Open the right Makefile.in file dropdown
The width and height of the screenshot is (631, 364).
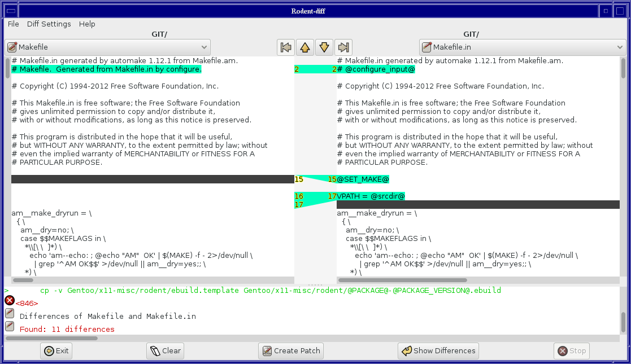(x=522, y=47)
